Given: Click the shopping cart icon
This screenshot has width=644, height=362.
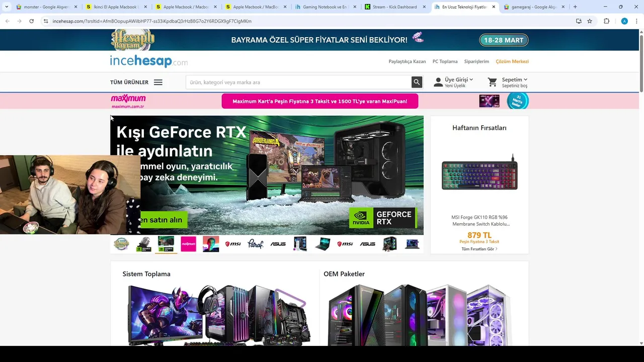Looking at the screenshot, I should [x=493, y=82].
